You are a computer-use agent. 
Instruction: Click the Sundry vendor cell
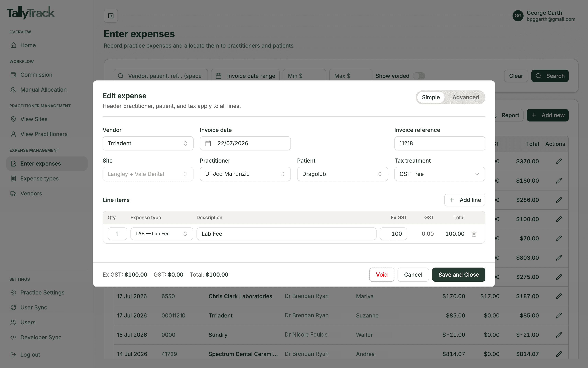tap(218, 335)
